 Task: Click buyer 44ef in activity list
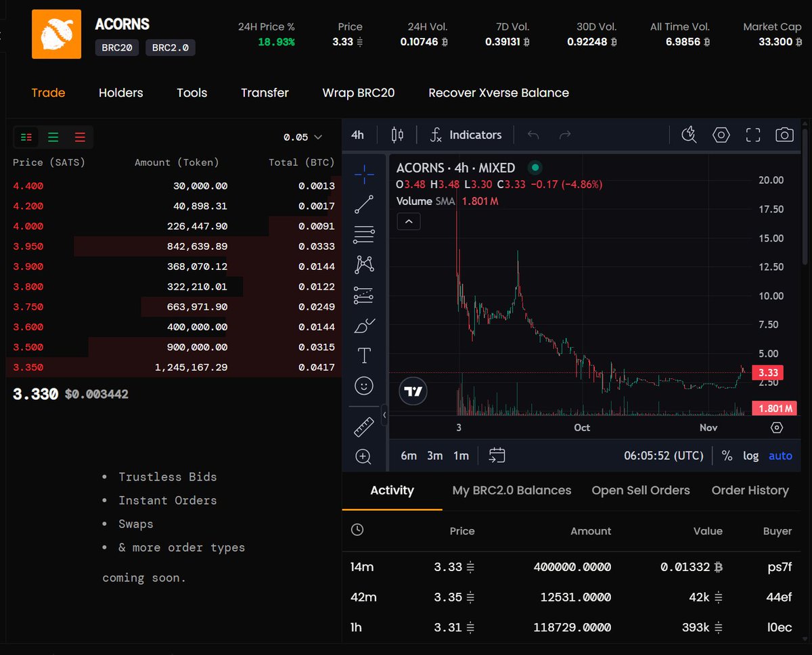click(x=779, y=597)
